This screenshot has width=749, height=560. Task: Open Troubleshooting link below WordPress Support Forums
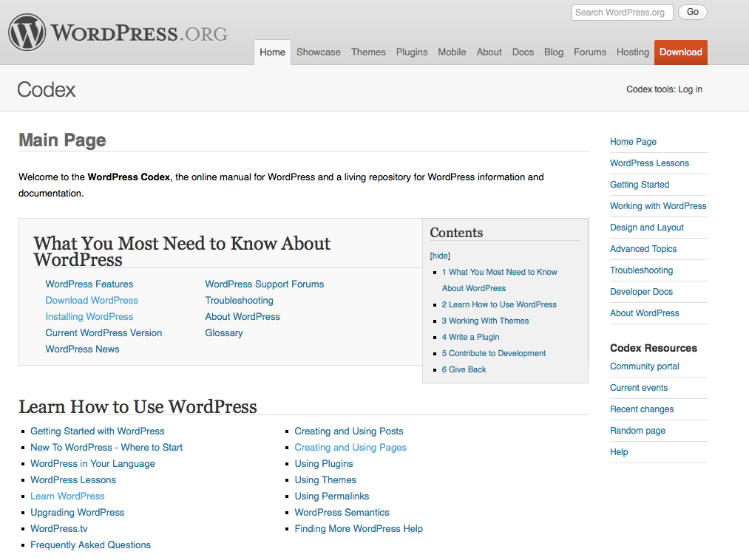tap(240, 300)
